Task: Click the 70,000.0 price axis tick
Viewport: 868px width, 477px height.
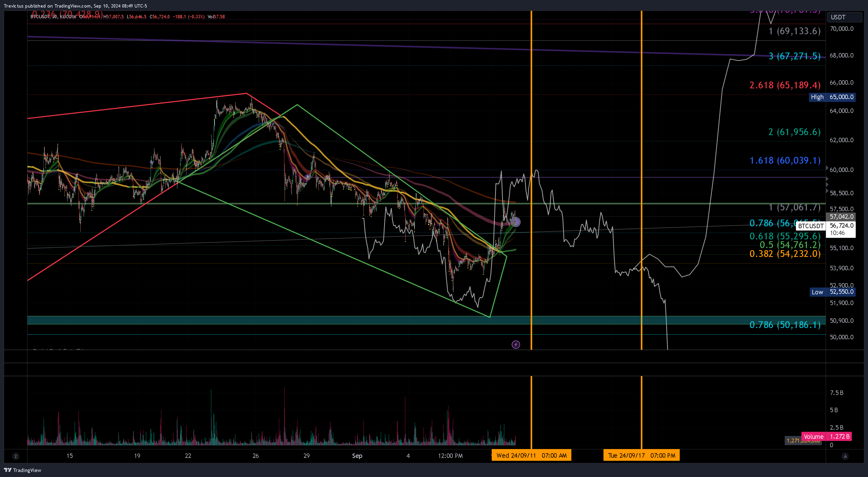Action: [x=841, y=29]
